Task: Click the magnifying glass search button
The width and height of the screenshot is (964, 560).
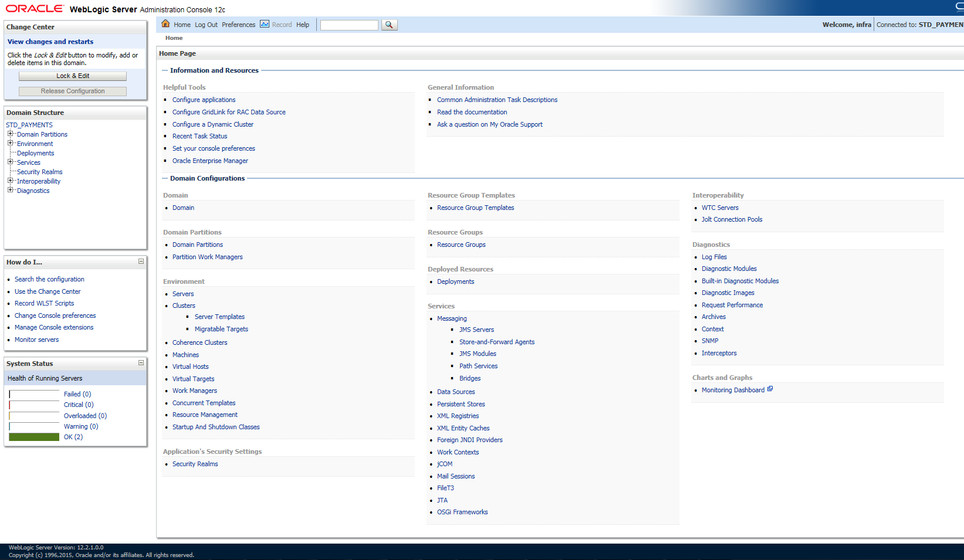Action: (x=389, y=25)
